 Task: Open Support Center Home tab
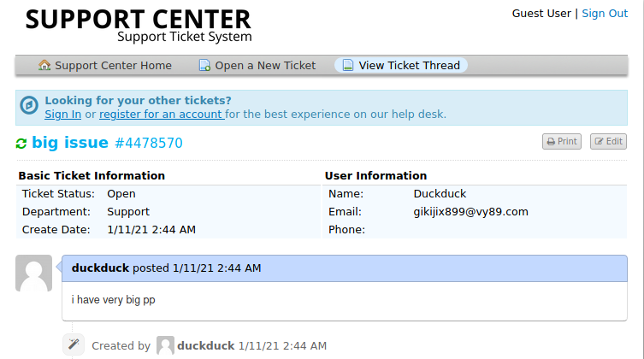click(113, 66)
